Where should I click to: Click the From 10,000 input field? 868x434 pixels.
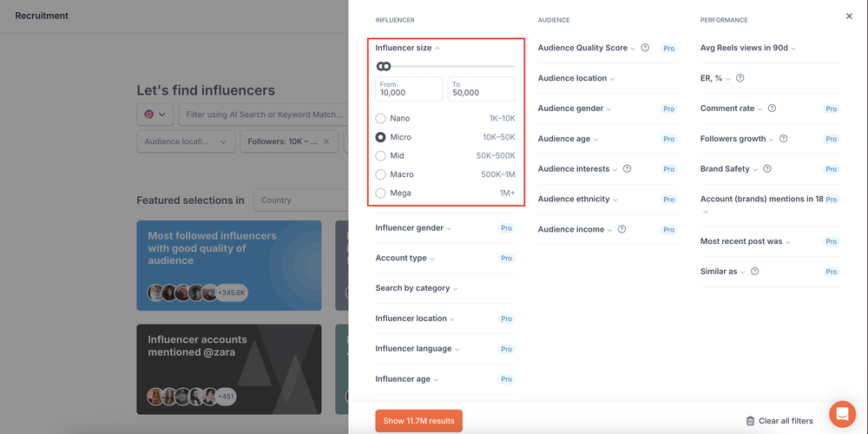click(409, 89)
